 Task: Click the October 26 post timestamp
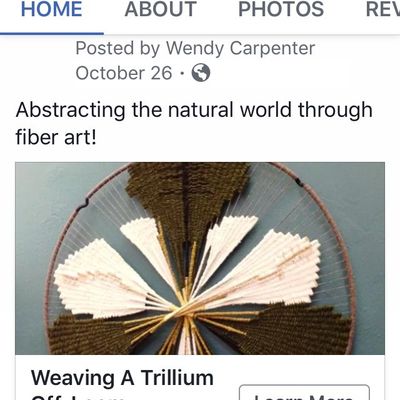[x=124, y=73]
